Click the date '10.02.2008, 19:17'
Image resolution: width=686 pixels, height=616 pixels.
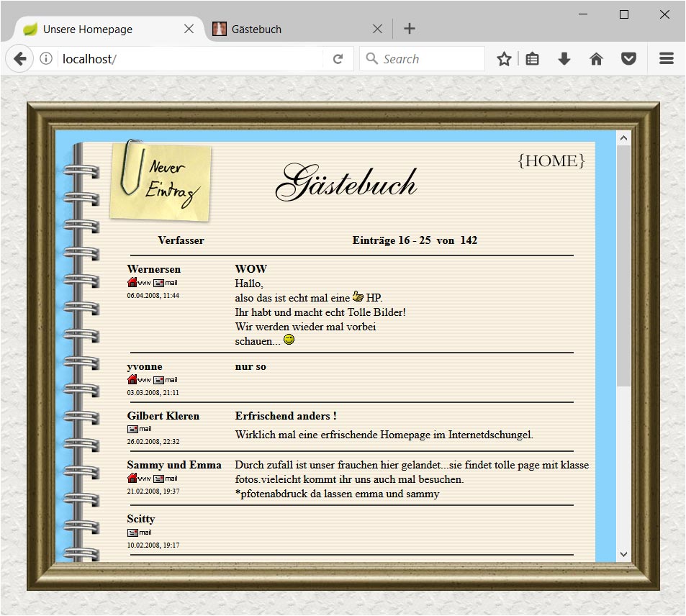point(153,545)
